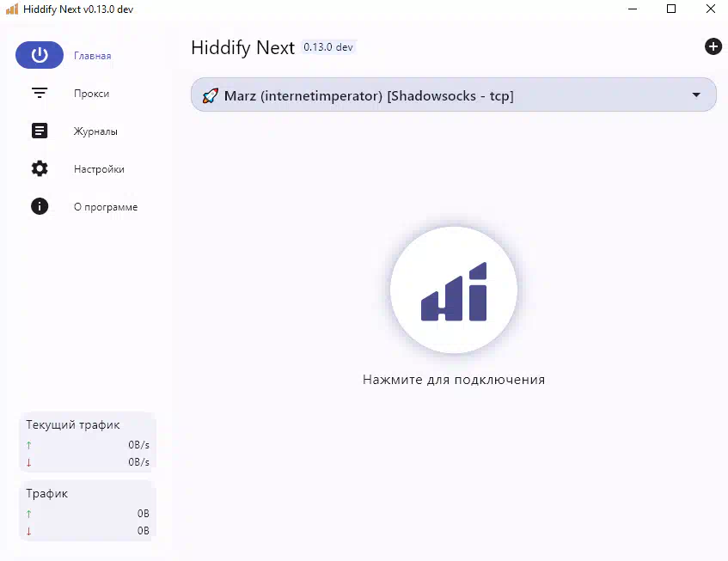Screen dimensions: 728x561
Task: Click 'Нажмите для подключения' text
Action: click(454, 380)
